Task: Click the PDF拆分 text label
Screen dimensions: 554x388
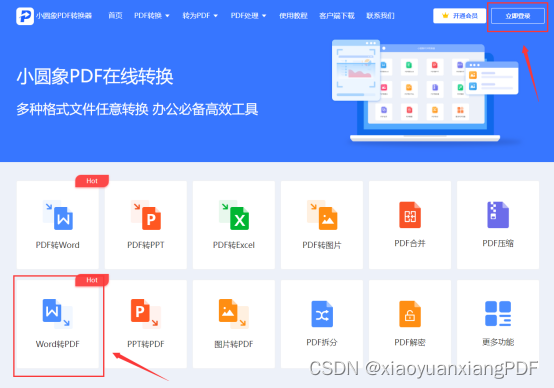Action: tap(322, 342)
